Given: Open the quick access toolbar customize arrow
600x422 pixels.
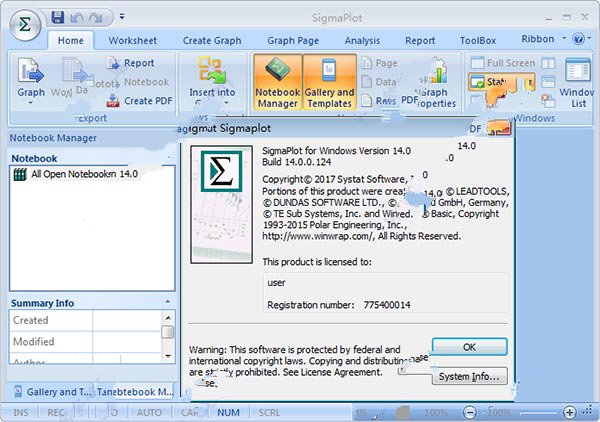Looking at the screenshot, I should tap(122, 17).
